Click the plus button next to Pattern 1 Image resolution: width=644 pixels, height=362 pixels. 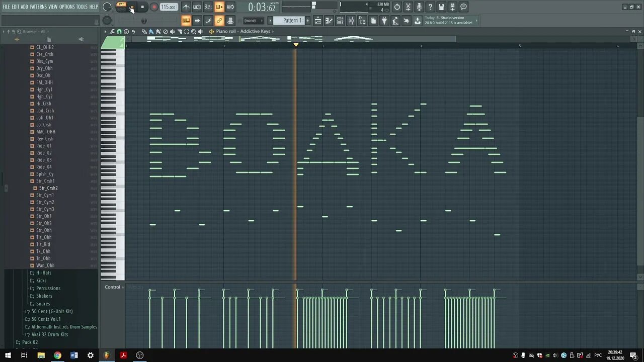coord(307,21)
